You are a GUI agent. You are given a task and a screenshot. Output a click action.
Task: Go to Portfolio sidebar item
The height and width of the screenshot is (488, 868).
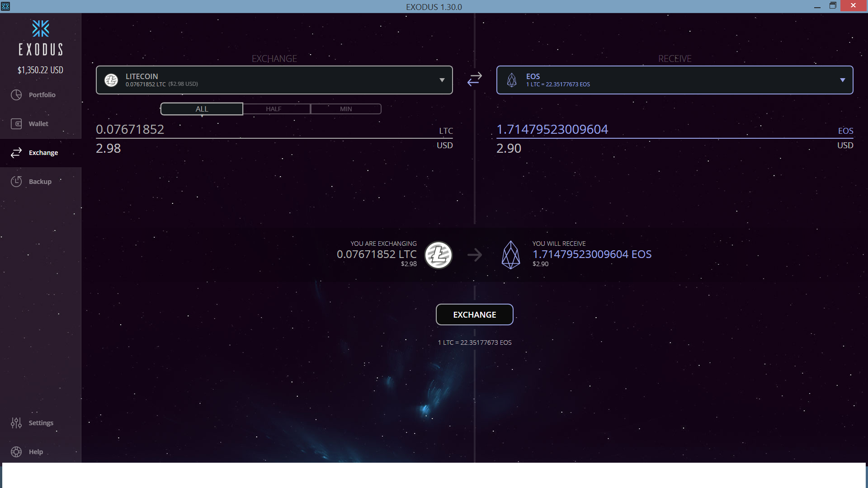(42, 95)
